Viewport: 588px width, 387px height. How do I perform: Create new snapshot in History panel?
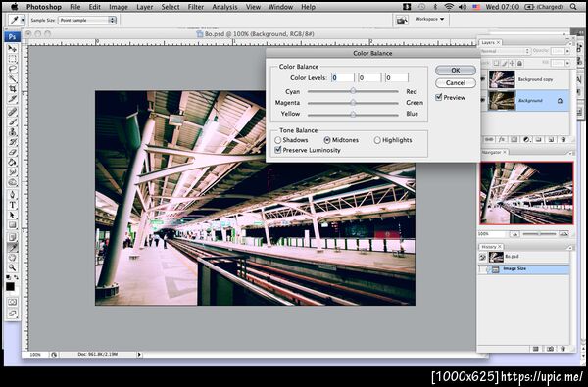click(550, 349)
